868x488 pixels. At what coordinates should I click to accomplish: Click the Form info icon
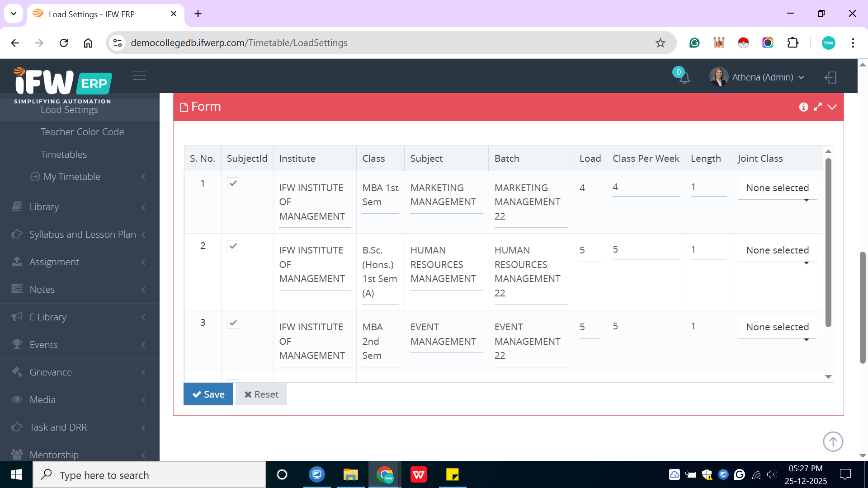point(803,107)
